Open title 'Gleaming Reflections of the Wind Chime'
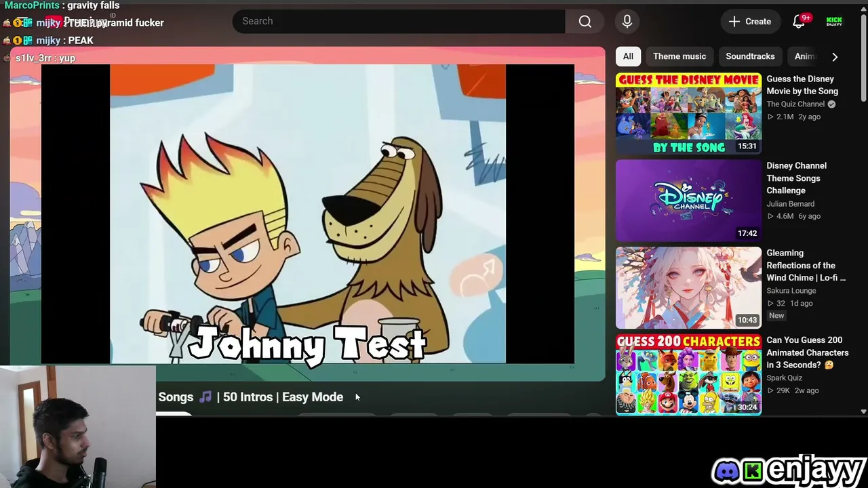The image size is (868, 488). click(806, 266)
